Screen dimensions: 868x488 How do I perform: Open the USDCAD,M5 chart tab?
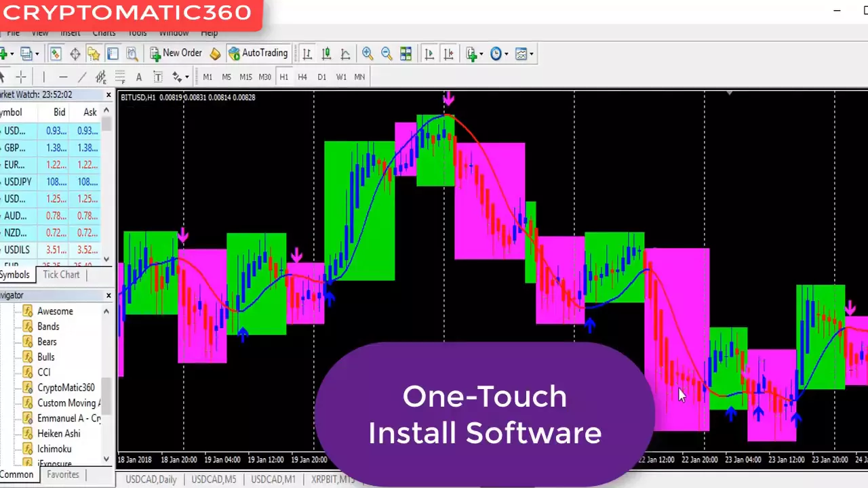(214, 479)
